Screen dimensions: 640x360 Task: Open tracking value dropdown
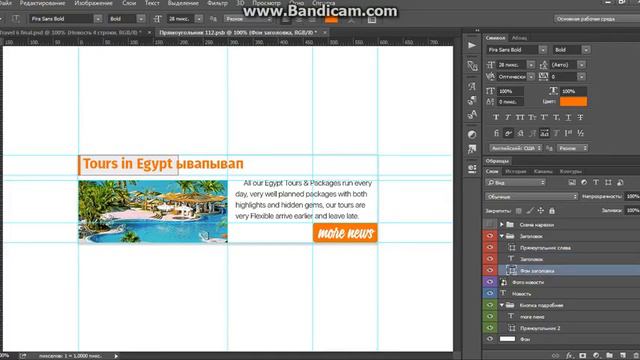point(582,77)
